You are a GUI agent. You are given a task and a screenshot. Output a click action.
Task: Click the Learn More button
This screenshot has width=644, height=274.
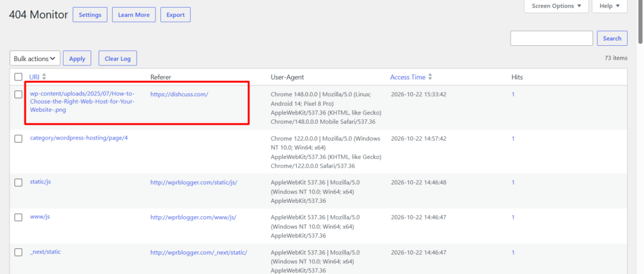tap(134, 14)
